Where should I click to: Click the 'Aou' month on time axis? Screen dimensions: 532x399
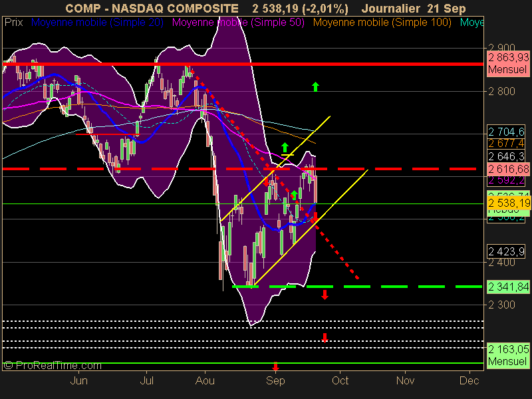pos(205,380)
